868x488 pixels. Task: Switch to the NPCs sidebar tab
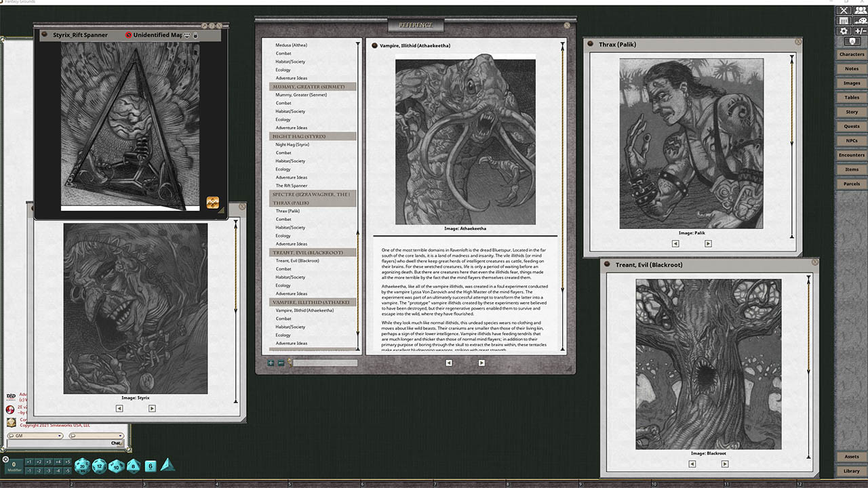(851, 140)
